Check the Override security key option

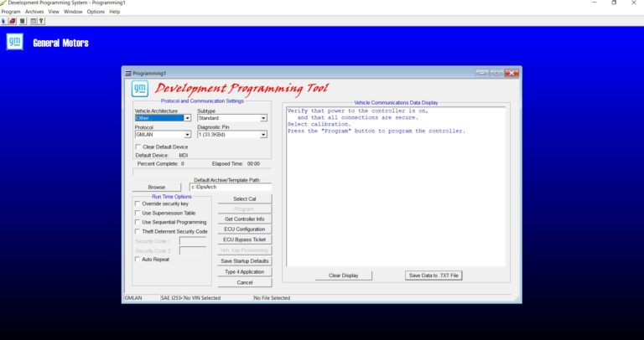[x=138, y=203]
